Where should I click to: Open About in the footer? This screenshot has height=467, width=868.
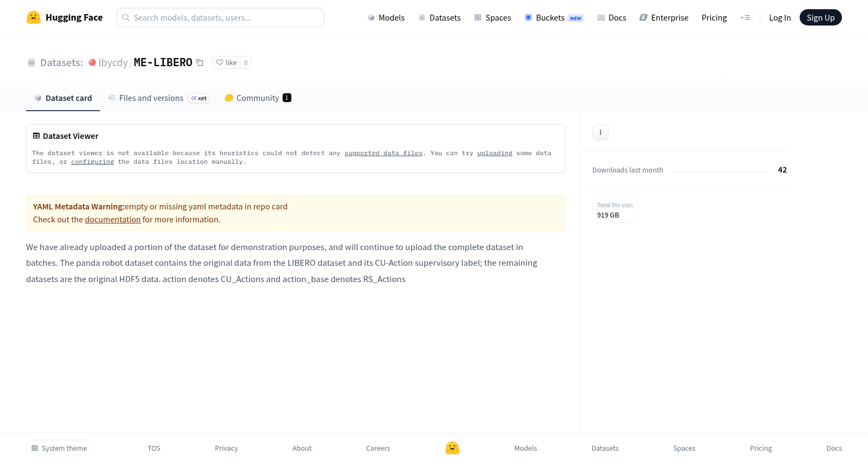click(x=302, y=449)
